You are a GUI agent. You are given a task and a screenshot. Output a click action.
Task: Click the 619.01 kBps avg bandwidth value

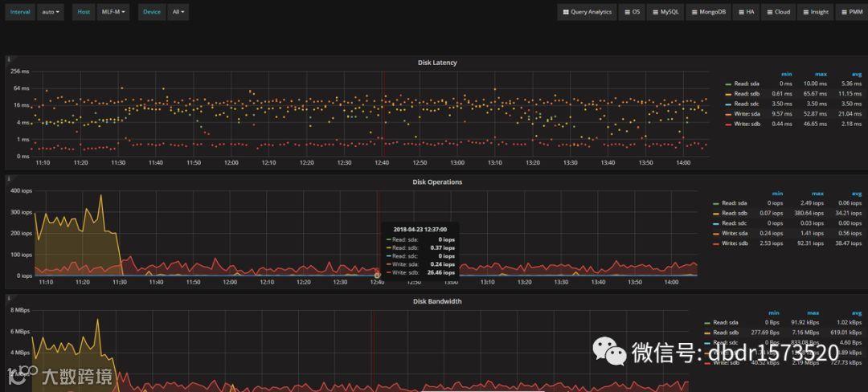click(x=847, y=333)
